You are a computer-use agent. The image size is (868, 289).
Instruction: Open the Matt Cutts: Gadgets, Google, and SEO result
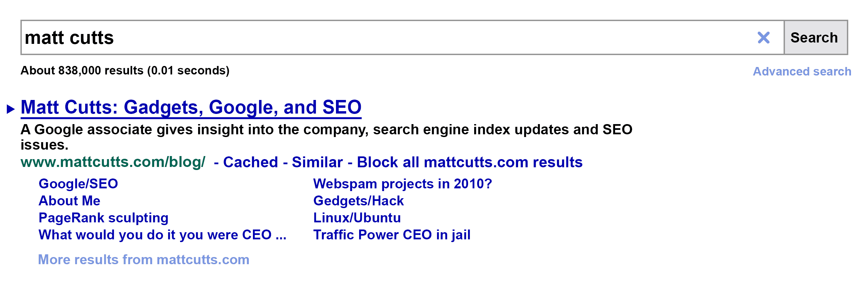(x=192, y=107)
